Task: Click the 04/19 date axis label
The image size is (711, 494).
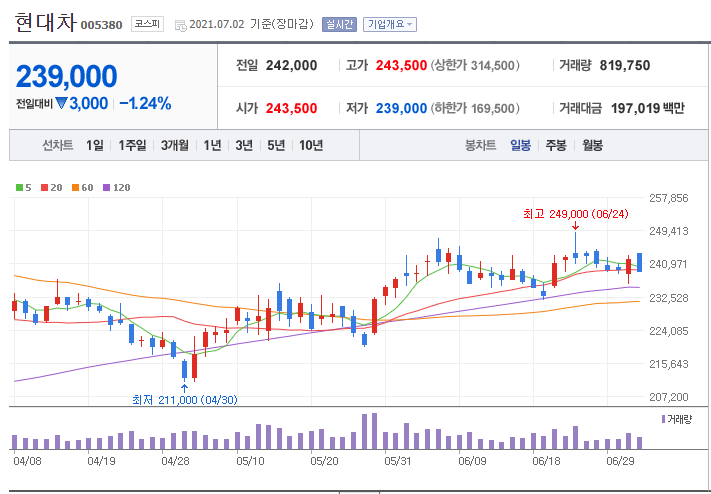Action: click(101, 462)
